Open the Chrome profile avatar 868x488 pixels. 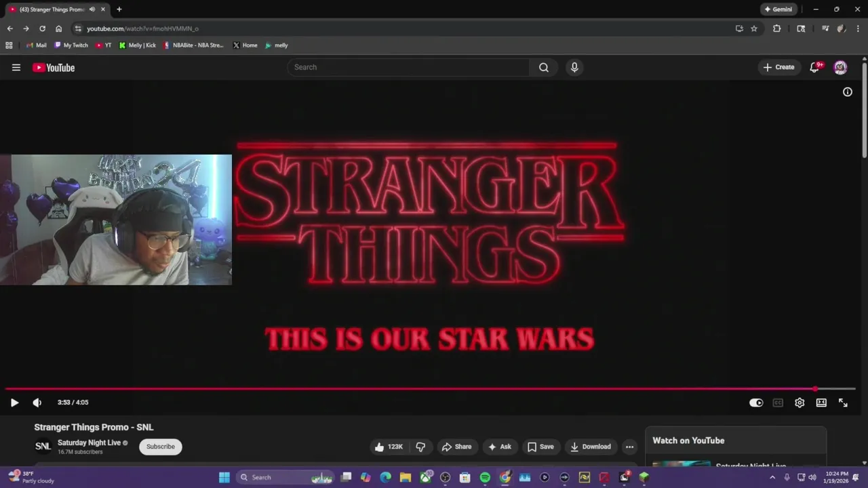[841, 28]
